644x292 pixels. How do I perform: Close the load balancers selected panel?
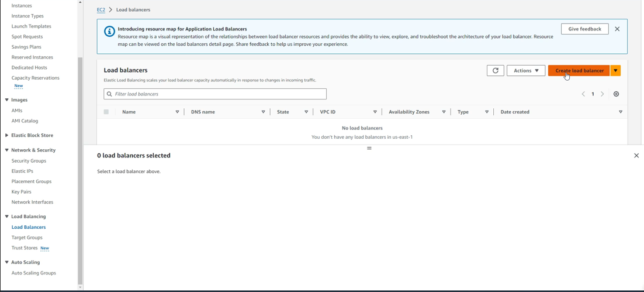tap(636, 156)
